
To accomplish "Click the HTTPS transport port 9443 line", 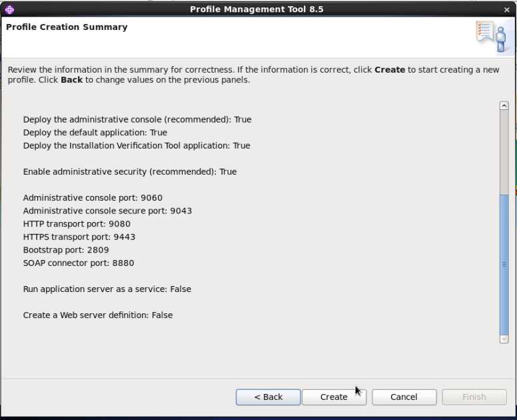I will (x=79, y=237).
